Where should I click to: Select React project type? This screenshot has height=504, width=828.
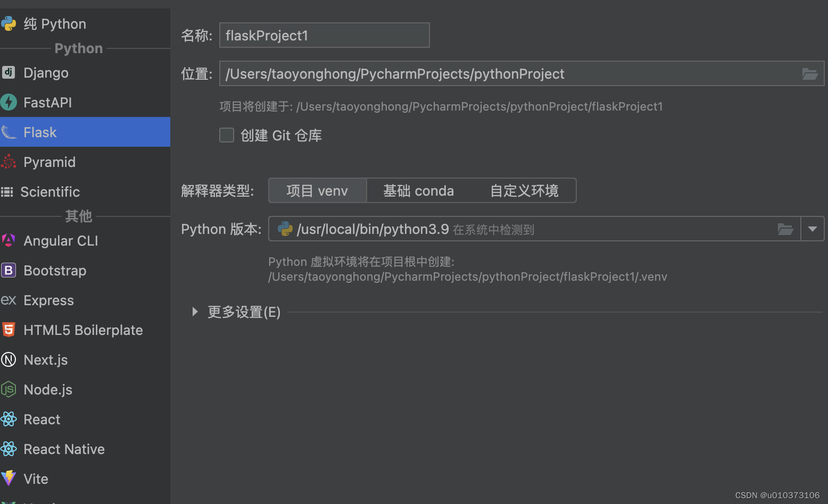(85, 419)
